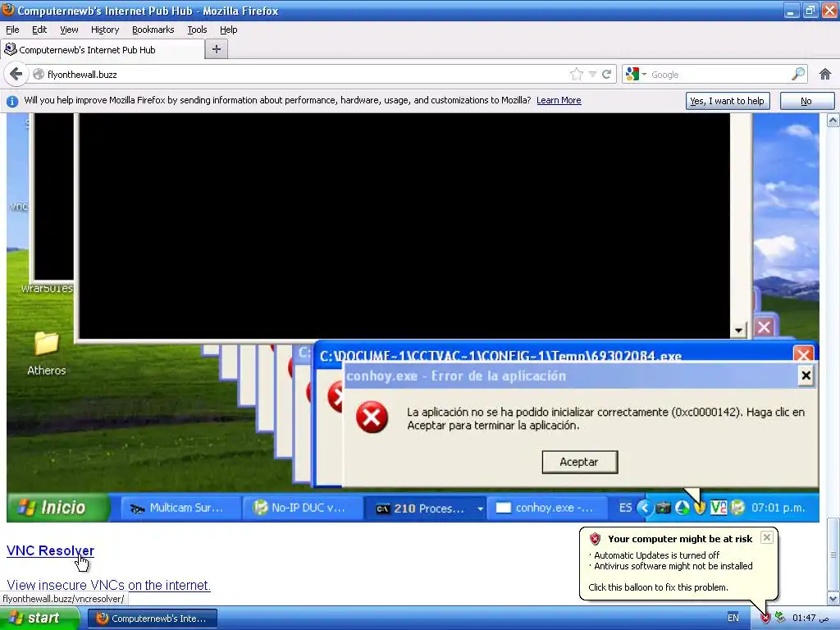840x630 pixels.
Task: Click red error icon in conhoy.exe dialog
Action: (372, 418)
